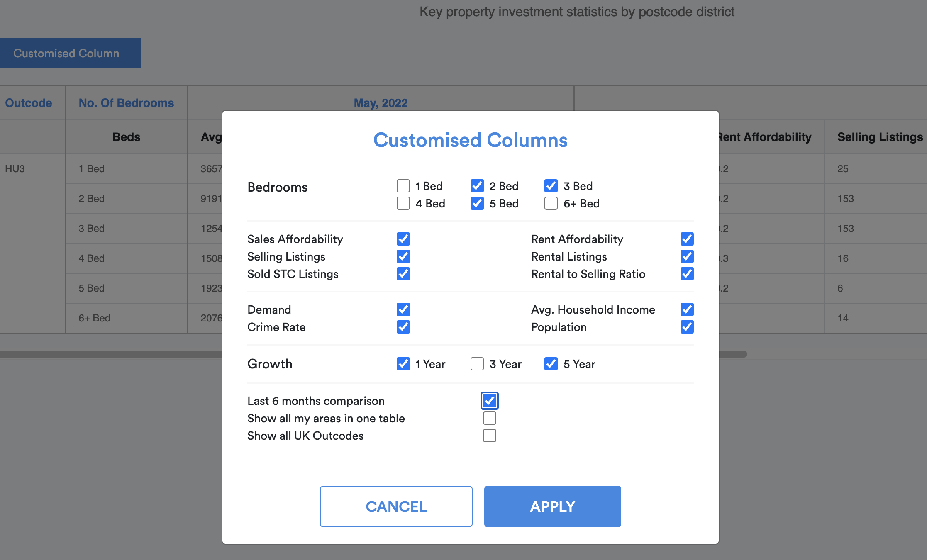Uncheck the Demand column
Screen dimensions: 927x560
click(x=403, y=309)
